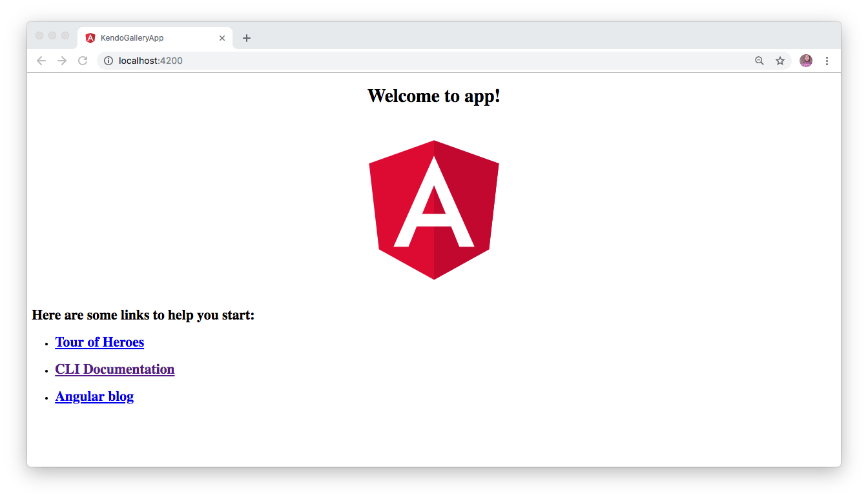Click the minimize window button

[52, 36]
